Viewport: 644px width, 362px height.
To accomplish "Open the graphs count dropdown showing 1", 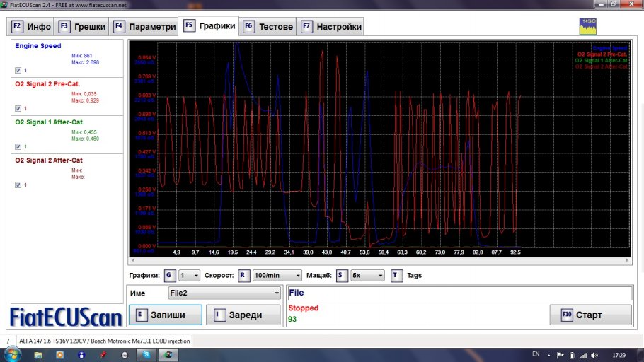I will (x=190, y=275).
